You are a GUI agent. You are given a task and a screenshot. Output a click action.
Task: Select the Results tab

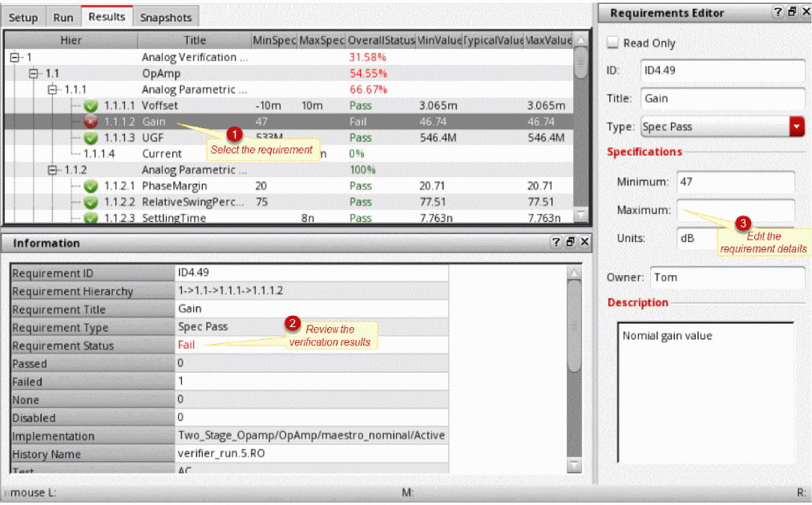tap(107, 17)
